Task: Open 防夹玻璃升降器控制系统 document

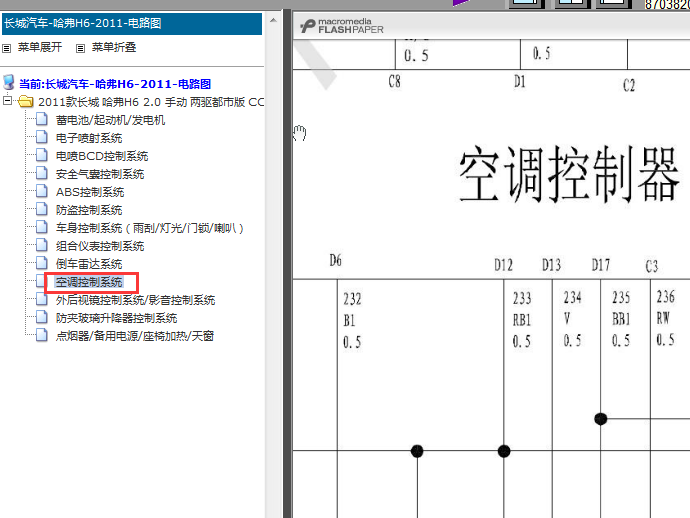Action: coord(116,318)
